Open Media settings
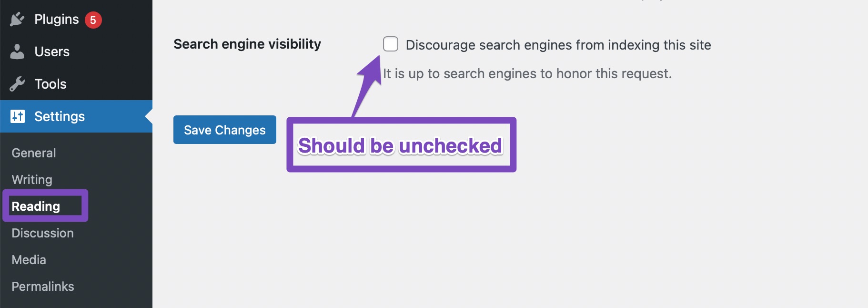 (x=29, y=260)
